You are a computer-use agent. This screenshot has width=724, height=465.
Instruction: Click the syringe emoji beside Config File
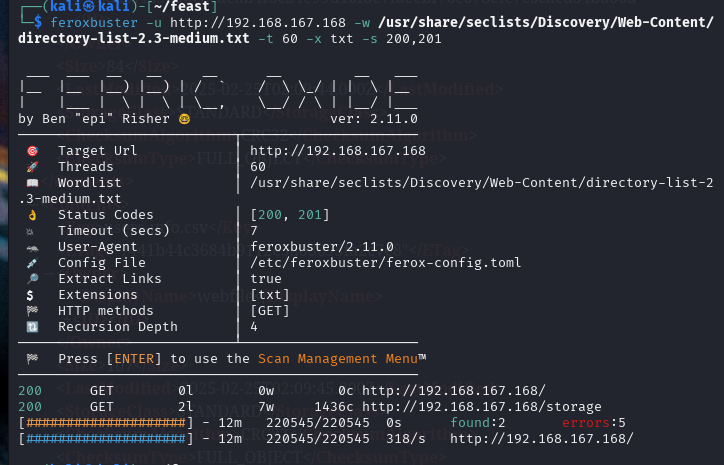pyautogui.click(x=32, y=263)
